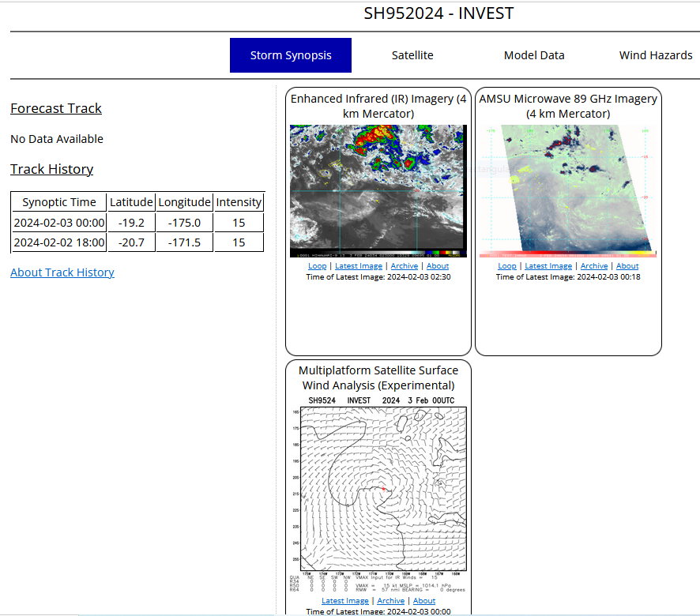Select the 2024-02-03 00:00 synoptic time cell
This screenshot has width=700, height=616.
pyautogui.click(x=59, y=223)
